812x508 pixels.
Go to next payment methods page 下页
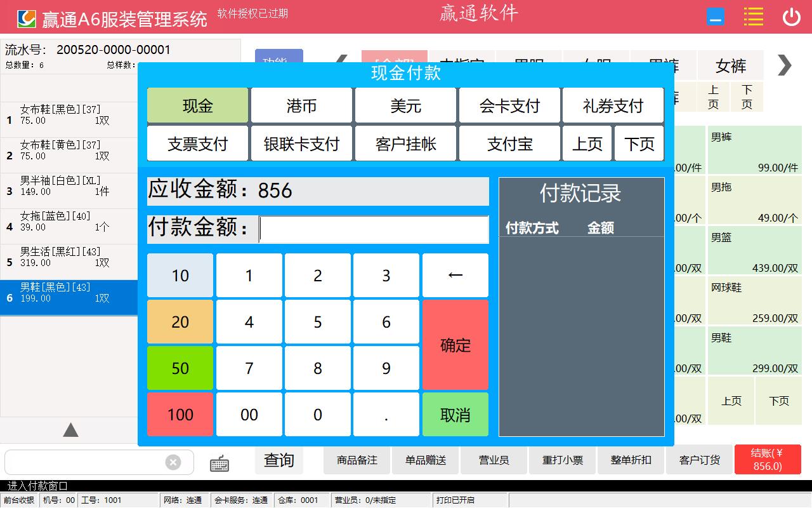[x=639, y=144]
